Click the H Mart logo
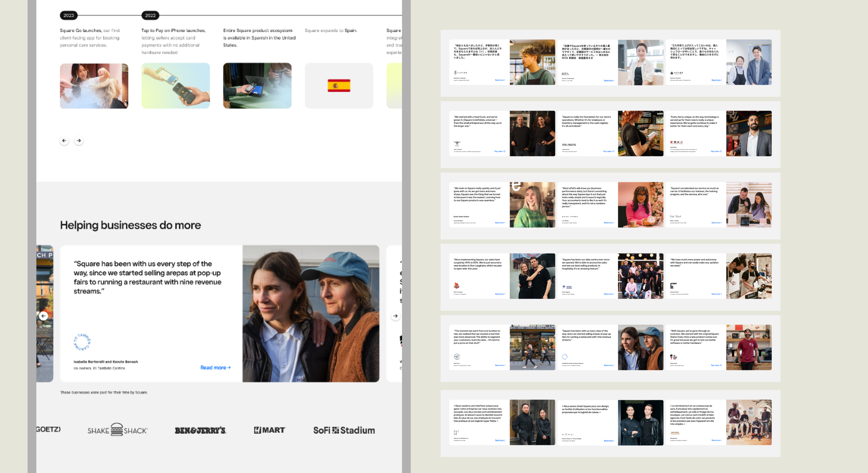Screen dimensions: 868x473 coord(269,430)
